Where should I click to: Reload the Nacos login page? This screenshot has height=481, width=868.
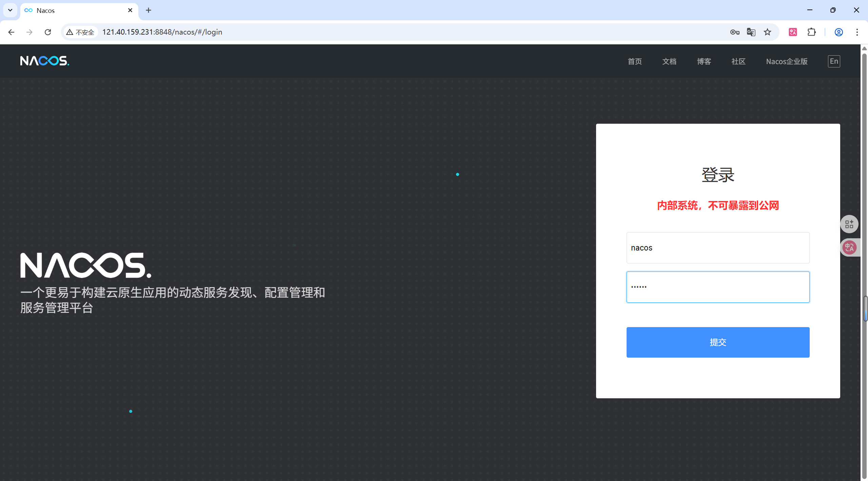(x=48, y=32)
